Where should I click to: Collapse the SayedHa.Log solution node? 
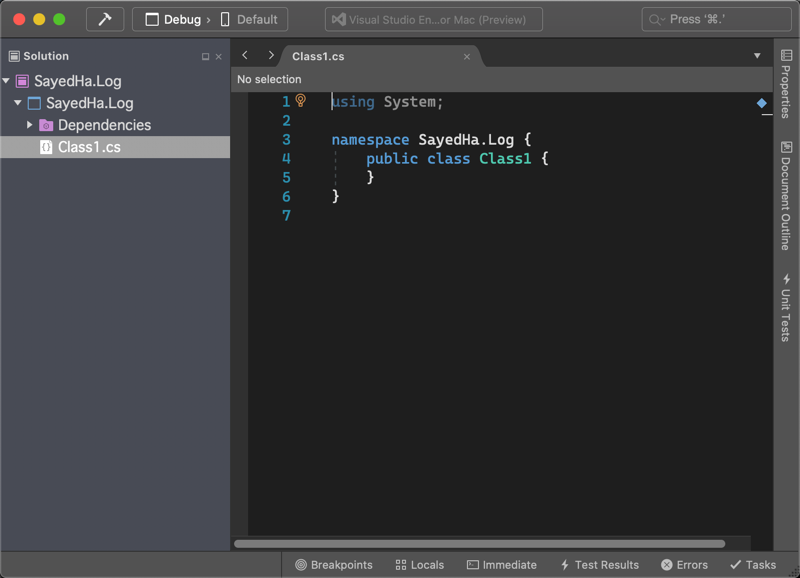pos(6,81)
